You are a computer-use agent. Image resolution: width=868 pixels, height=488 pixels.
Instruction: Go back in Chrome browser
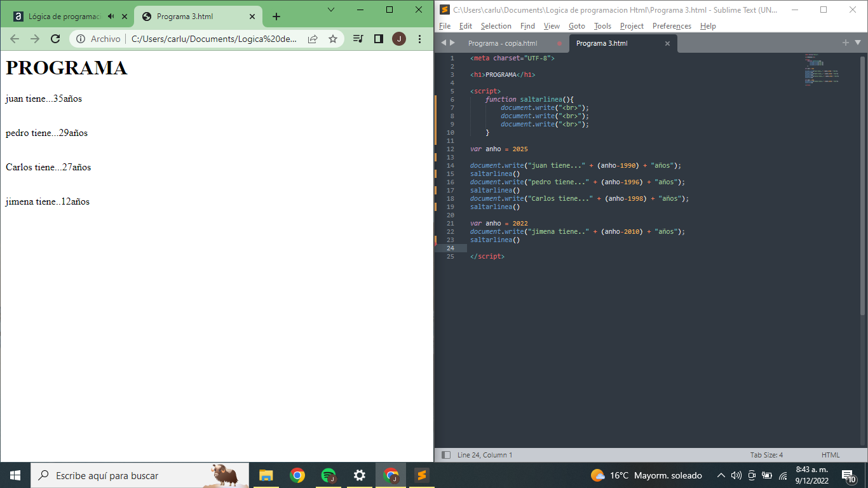pyautogui.click(x=15, y=39)
